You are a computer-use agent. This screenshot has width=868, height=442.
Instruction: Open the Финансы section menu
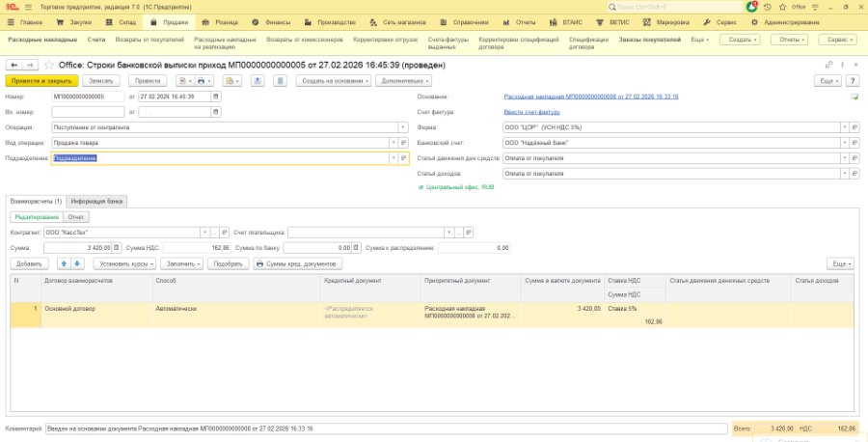coord(271,23)
